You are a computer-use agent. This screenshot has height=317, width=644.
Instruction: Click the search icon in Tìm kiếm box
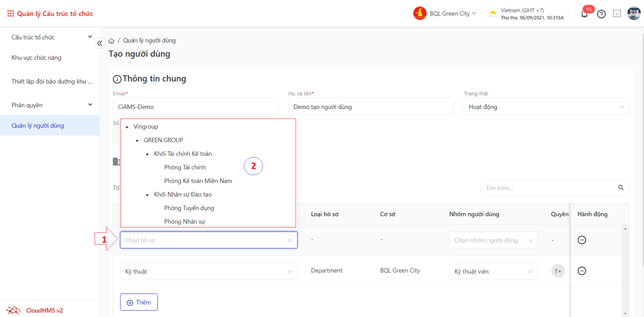(x=620, y=188)
